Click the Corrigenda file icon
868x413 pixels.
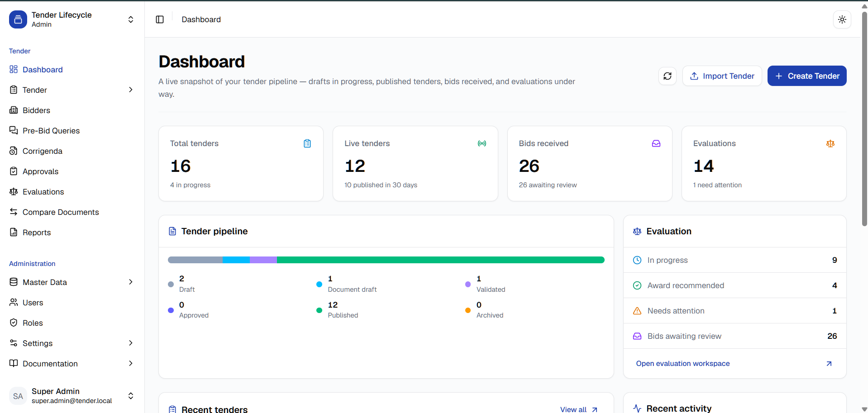click(x=14, y=151)
